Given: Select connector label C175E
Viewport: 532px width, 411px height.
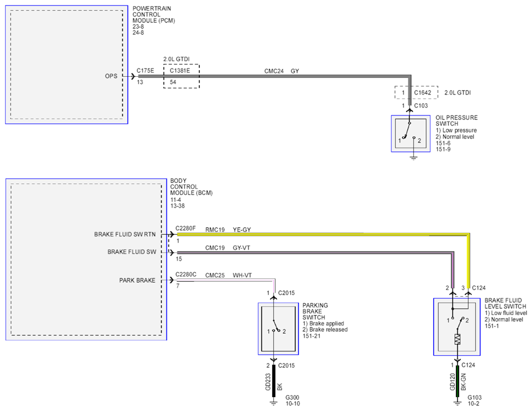Looking at the screenshot, I should pos(145,71).
